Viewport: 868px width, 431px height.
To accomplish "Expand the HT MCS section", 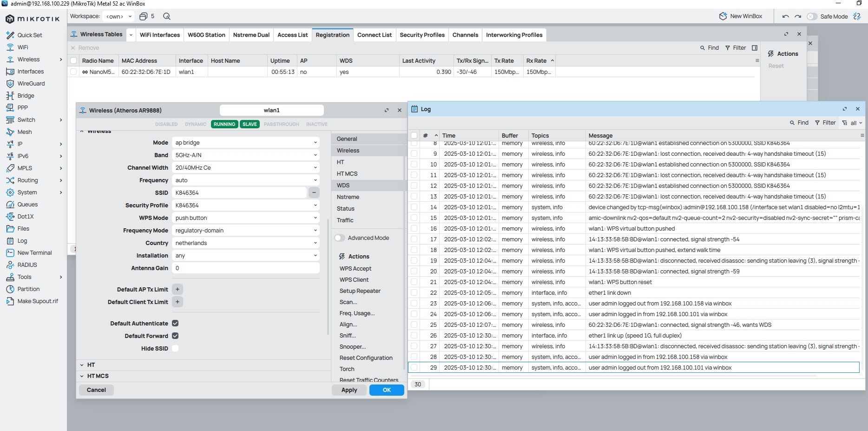I will click(x=98, y=376).
